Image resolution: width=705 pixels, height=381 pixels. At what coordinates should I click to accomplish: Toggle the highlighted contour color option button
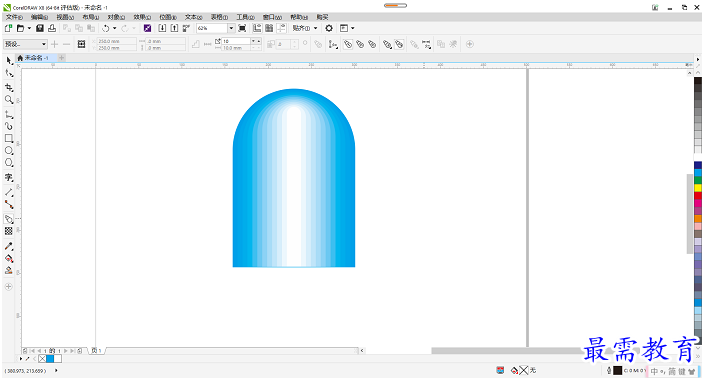[x=399, y=44]
